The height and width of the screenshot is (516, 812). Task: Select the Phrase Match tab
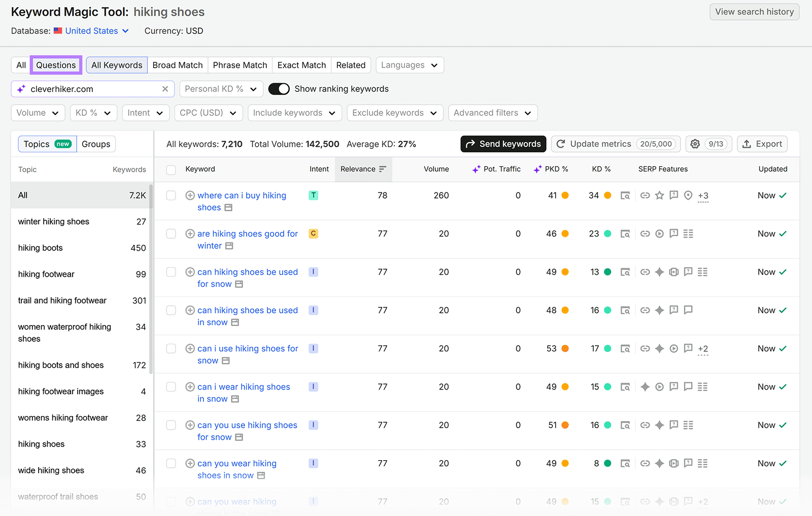click(x=240, y=65)
